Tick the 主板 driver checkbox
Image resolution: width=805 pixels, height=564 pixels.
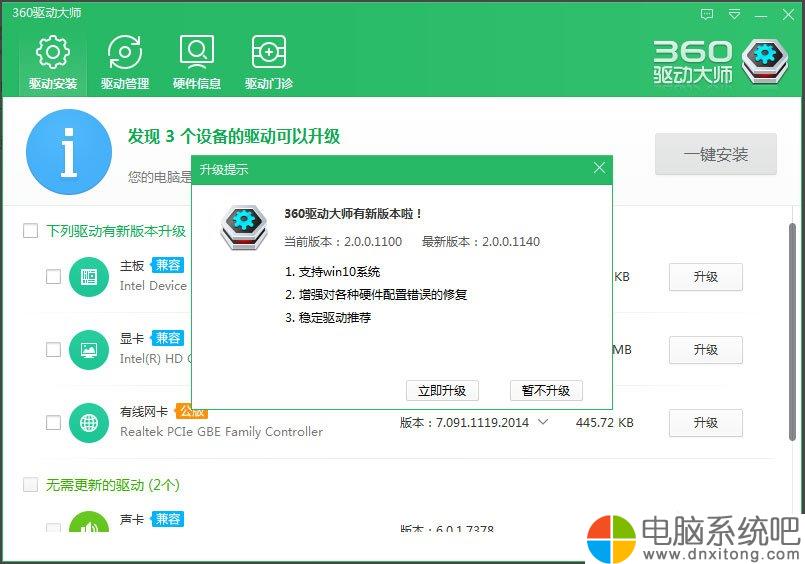click(53, 277)
